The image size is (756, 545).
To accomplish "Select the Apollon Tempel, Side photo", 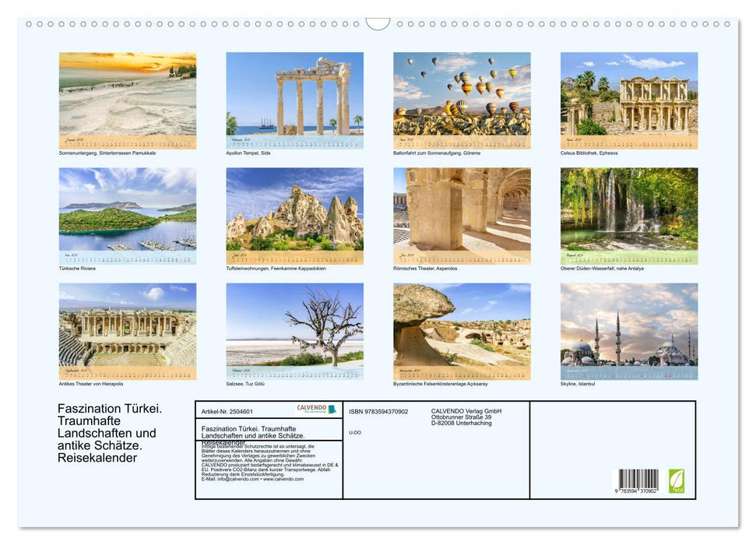I will (294, 100).
